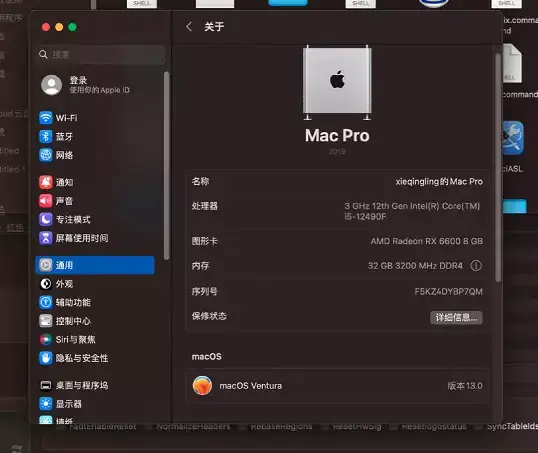Click the search magnifier icon in sidebar
The image size is (538, 453).
(x=43, y=54)
